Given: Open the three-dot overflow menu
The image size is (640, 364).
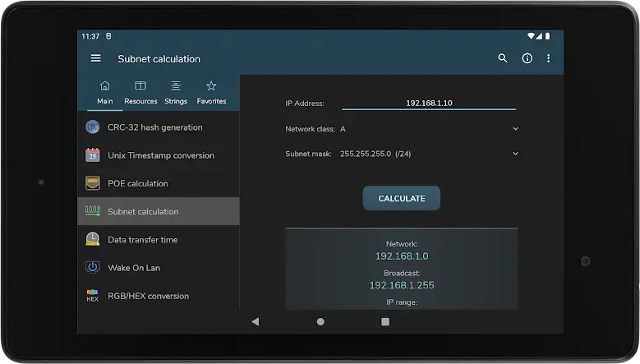Looking at the screenshot, I should 548,58.
